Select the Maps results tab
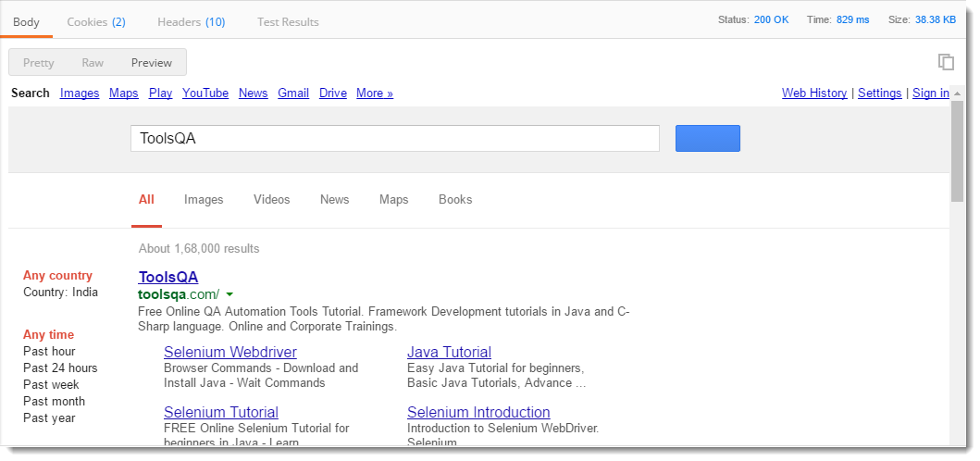This screenshot has height=461, width=980. pyautogui.click(x=393, y=200)
